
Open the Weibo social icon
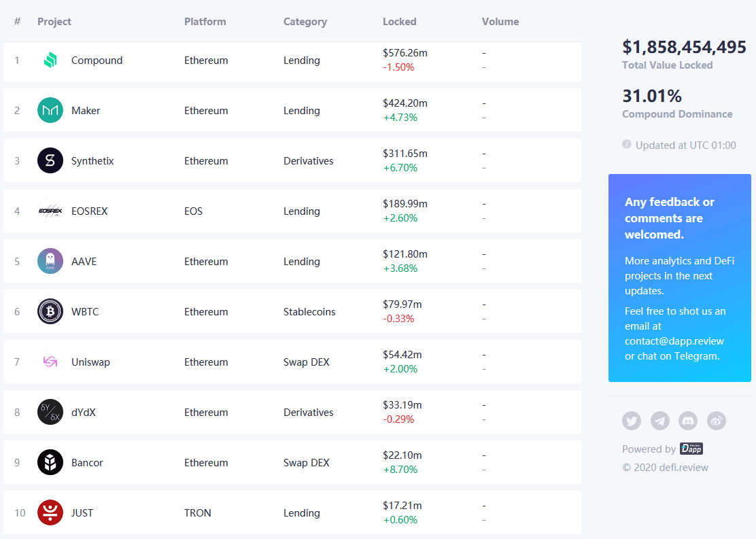(x=717, y=421)
